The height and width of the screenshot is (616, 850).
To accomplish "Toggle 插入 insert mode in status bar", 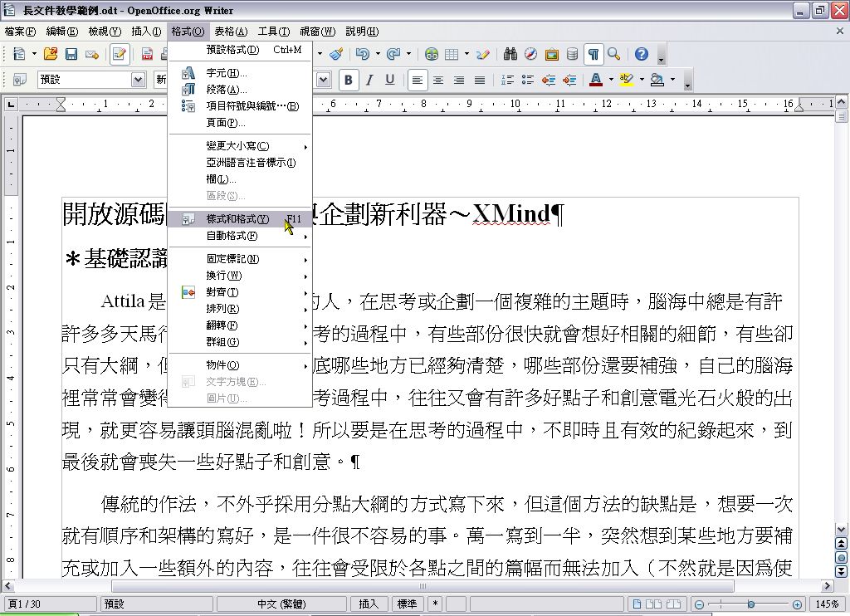I will [369, 604].
